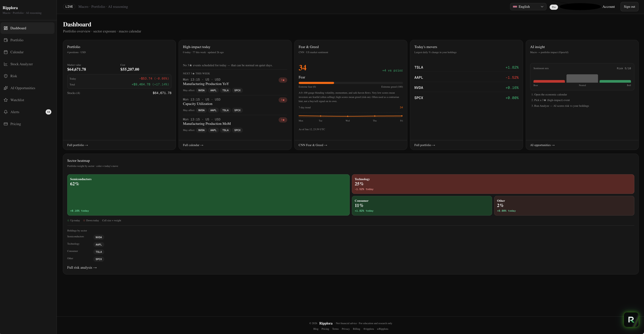Click the gray Neutral sentiment bar

coord(582,78)
